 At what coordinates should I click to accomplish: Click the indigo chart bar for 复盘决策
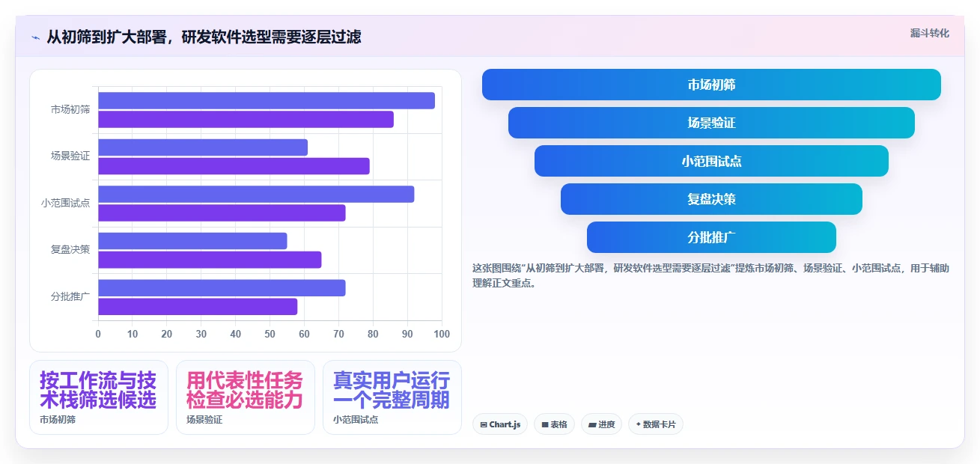192,241
